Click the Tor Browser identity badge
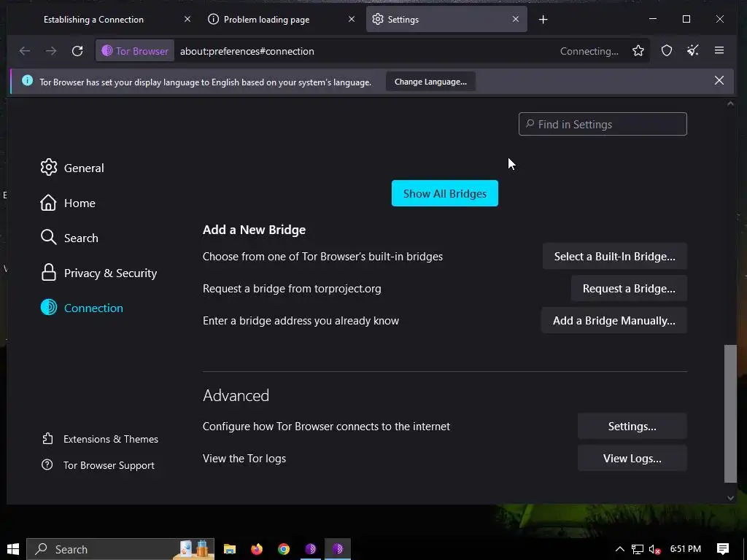 coord(135,51)
